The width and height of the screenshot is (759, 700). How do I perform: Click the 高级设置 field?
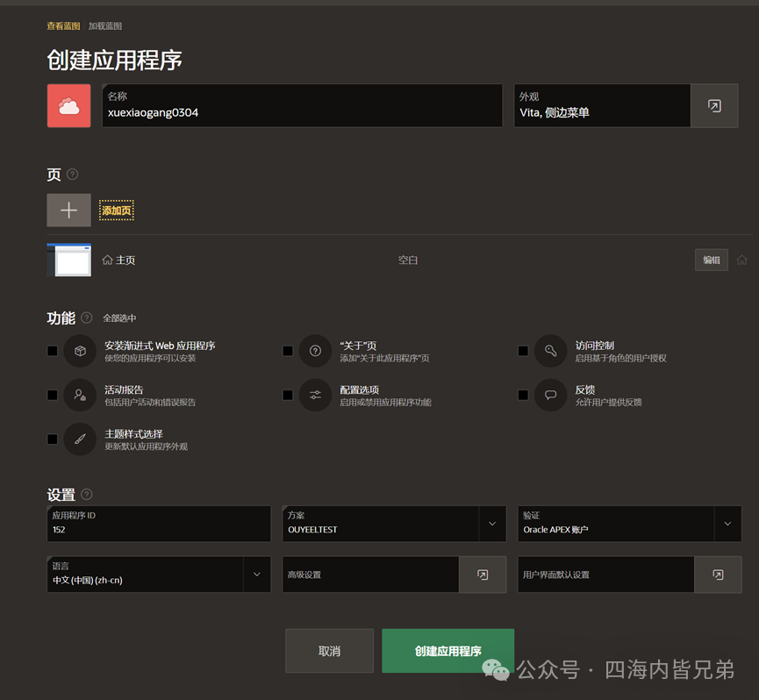pyautogui.click(x=371, y=575)
